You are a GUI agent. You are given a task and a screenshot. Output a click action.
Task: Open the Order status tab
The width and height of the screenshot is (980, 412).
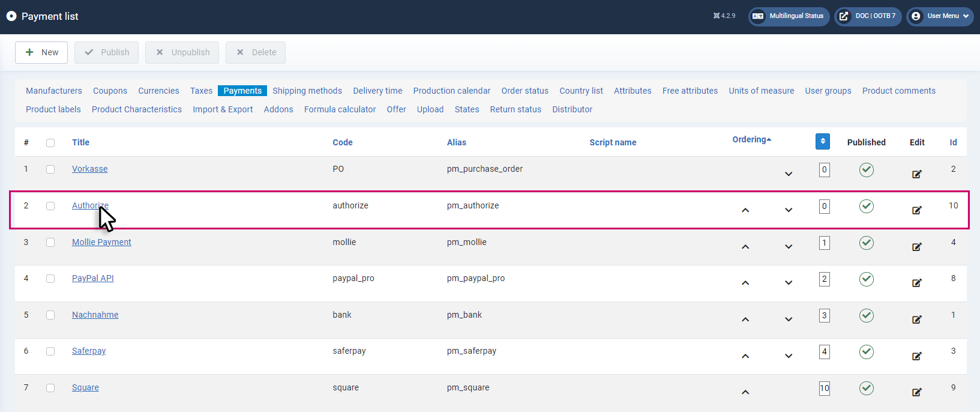pyautogui.click(x=525, y=91)
